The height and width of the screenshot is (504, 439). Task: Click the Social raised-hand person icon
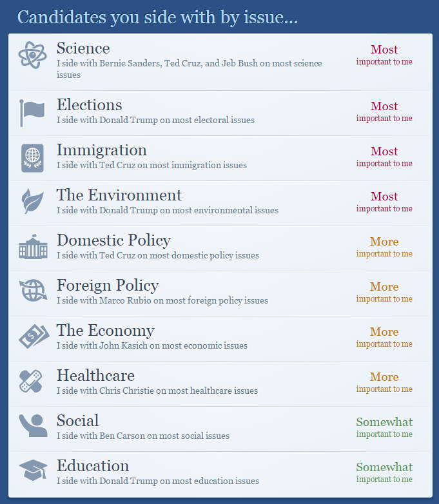(34, 425)
